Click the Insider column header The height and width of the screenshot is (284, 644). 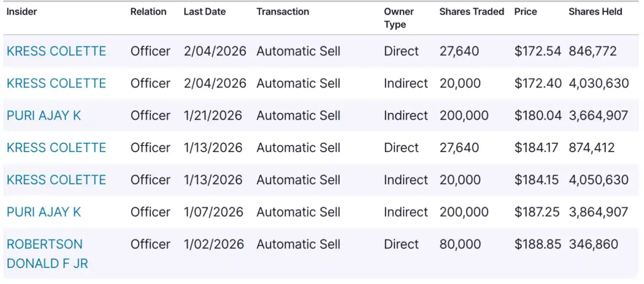click(x=21, y=12)
